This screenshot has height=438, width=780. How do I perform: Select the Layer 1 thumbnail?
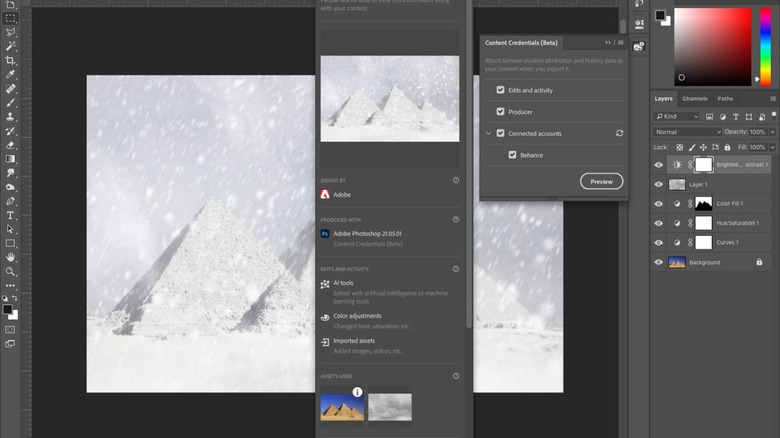[677, 184]
